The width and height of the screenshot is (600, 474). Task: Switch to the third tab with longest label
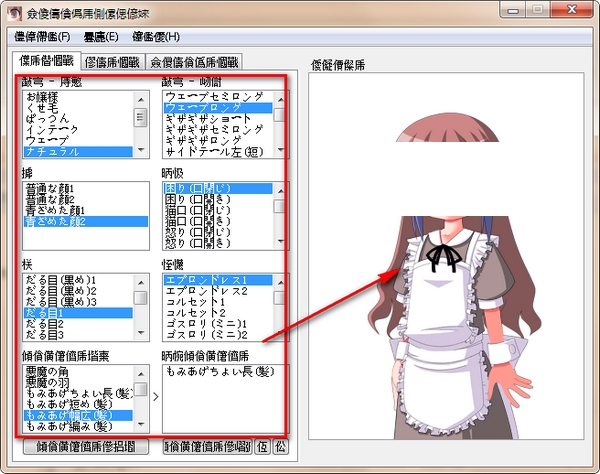pos(194,62)
